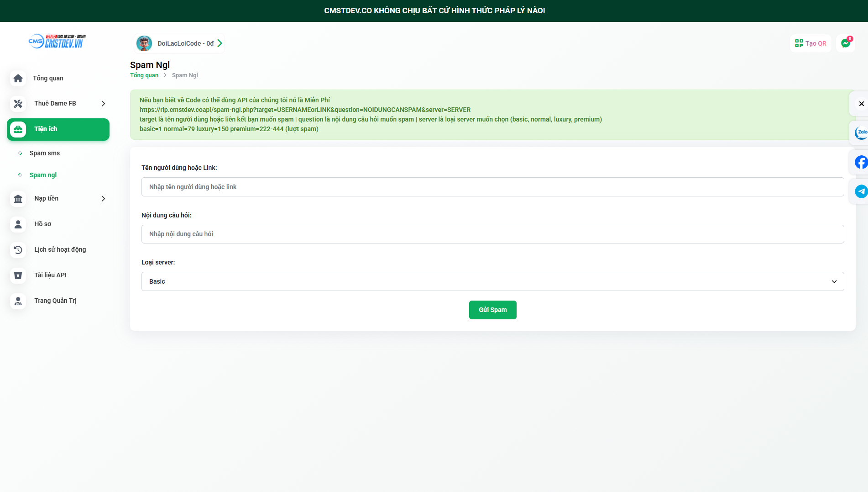
Task: Expand the Nạp tiền submenu arrow
Action: 103,199
